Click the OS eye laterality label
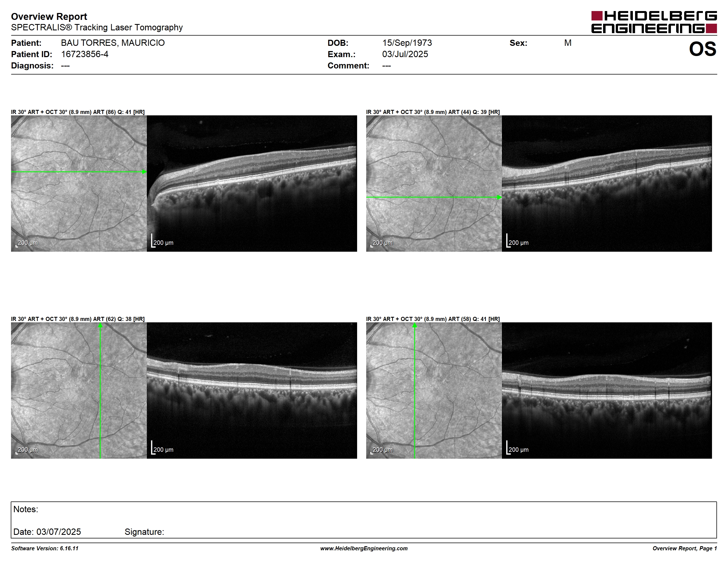This screenshot has height=563, width=728. pyautogui.click(x=702, y=49)
